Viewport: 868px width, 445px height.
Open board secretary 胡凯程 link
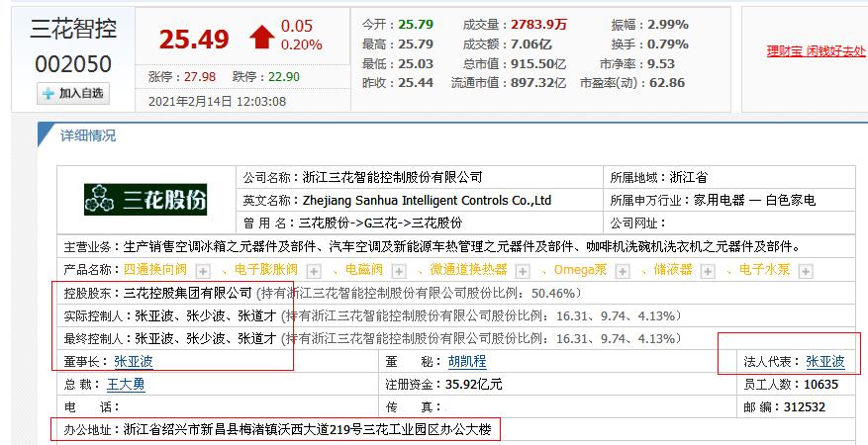[x=467, y=362]
